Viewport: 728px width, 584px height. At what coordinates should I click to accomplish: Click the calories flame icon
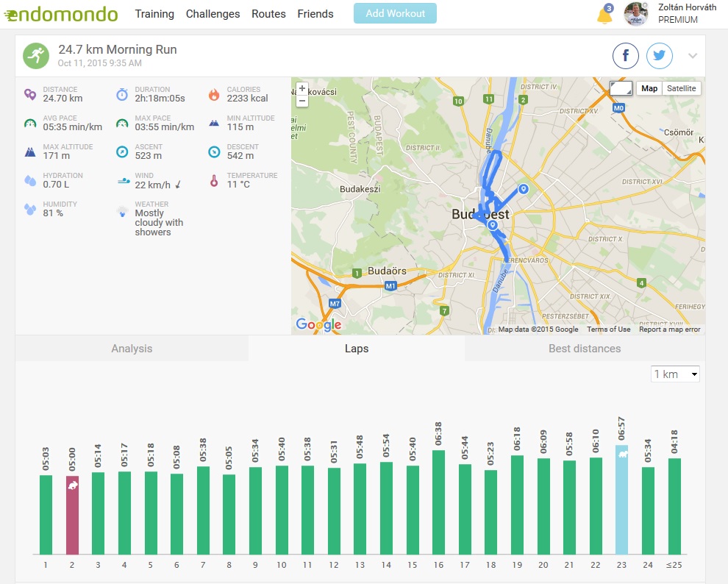point(214,94)
